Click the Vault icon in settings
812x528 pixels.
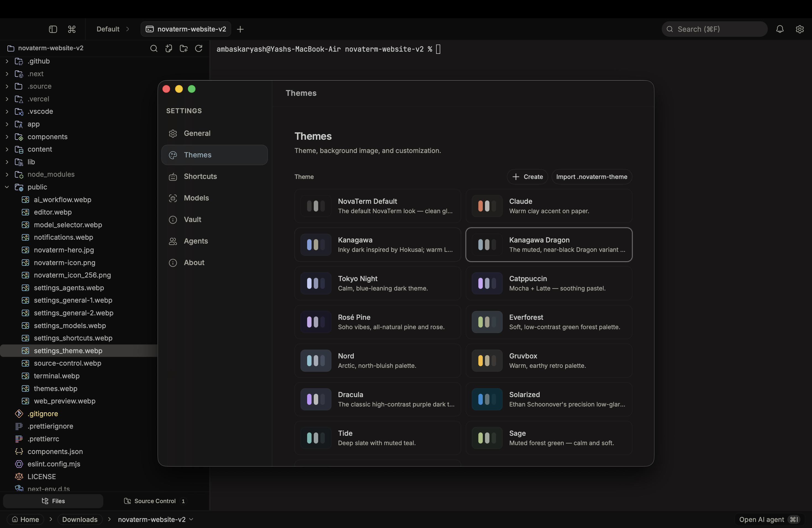[173, 220]
